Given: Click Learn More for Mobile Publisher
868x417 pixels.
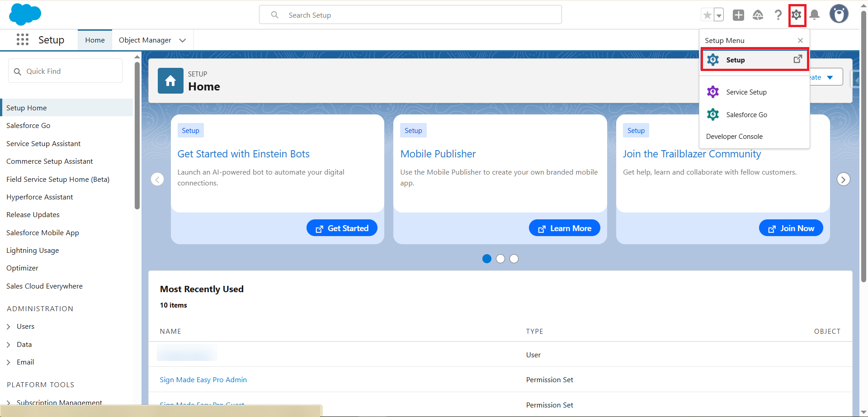Looking at the screenshot, I should pos(565,228).
